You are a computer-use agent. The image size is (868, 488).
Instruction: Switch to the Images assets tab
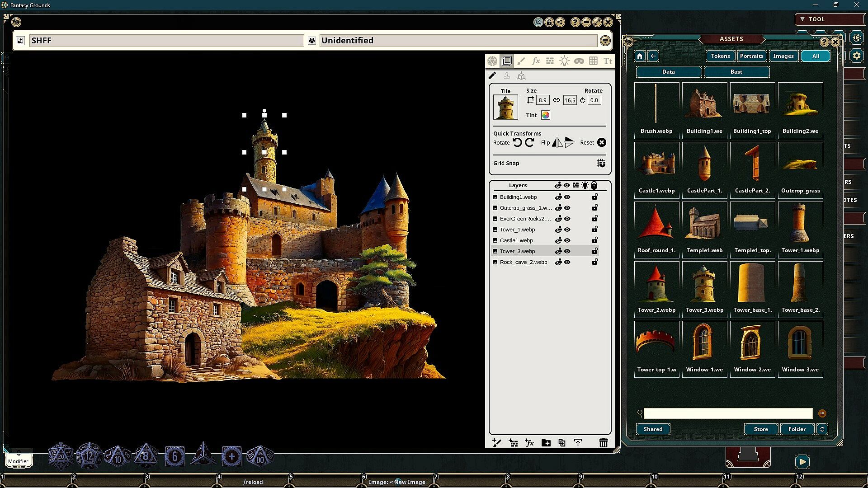pyautogui.click(x=783, y=56)
